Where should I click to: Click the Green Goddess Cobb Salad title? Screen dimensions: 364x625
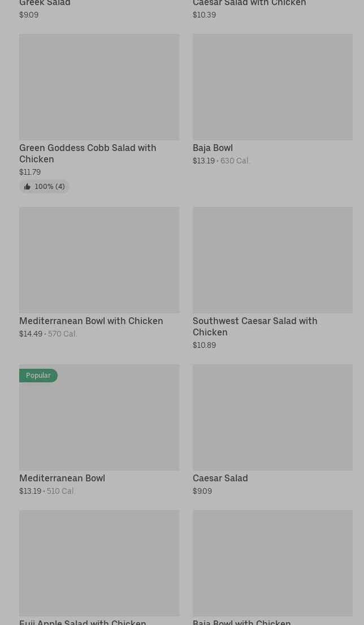click(x=88, y=153)
